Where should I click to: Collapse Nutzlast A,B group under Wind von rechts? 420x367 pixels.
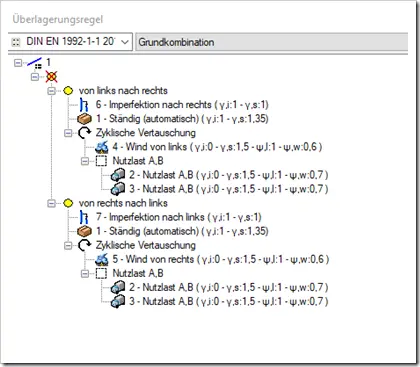[x=85, y=274]
